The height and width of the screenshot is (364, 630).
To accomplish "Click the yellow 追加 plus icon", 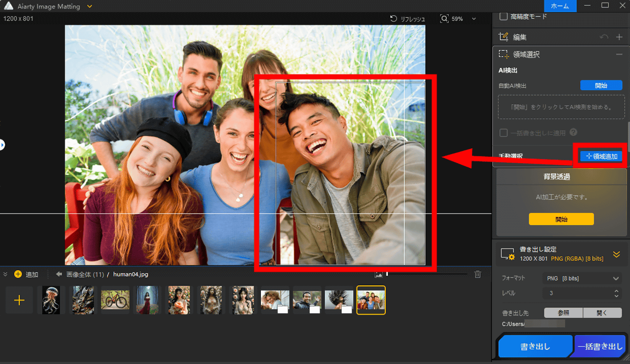I will pos(18,274).
